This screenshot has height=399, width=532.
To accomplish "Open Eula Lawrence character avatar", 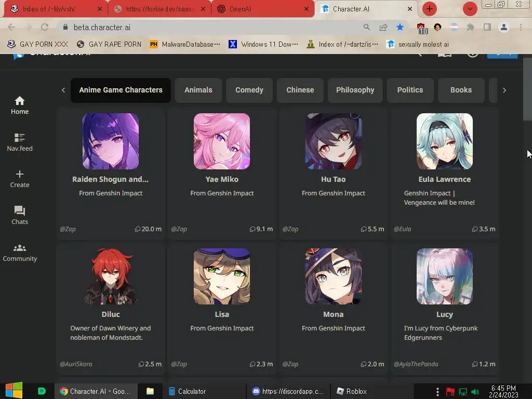I will [x=445, y=141].
